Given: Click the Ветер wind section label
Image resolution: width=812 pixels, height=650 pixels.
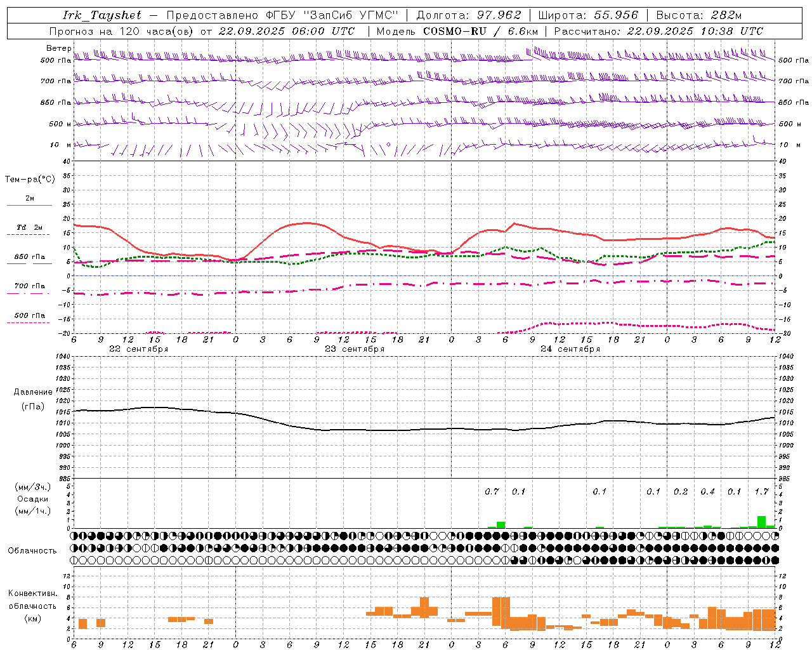Looking at the screenshot, I should [x=58, y=48].
